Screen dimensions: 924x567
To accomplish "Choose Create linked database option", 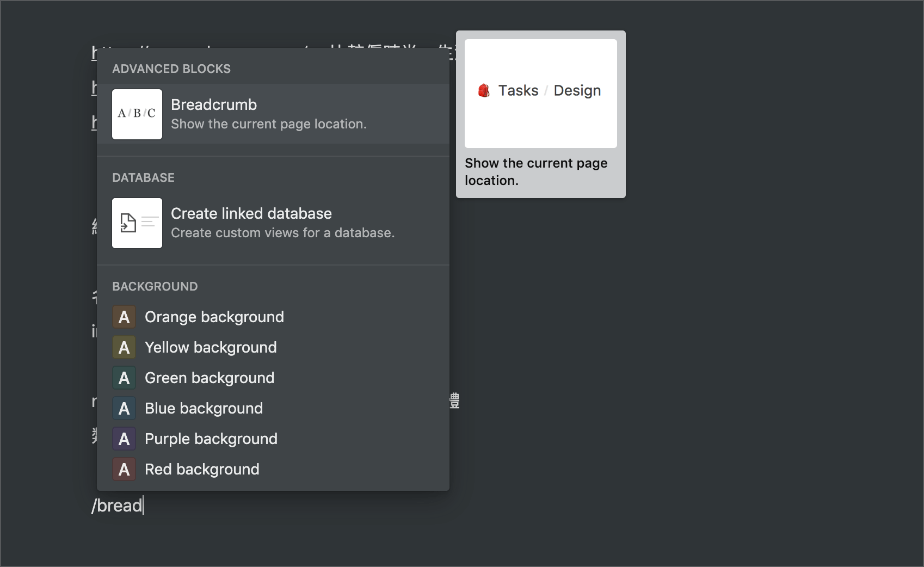I will click(273, 223).
